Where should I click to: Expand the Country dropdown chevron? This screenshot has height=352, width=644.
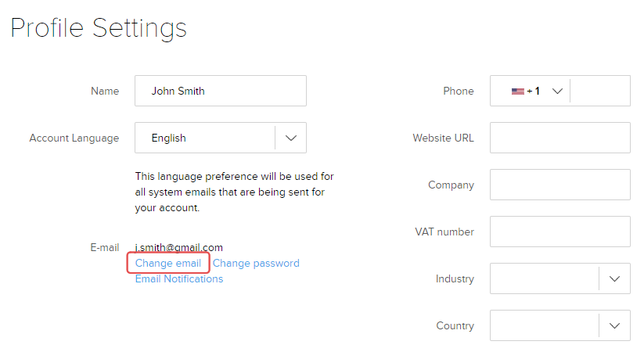(614, 325)
